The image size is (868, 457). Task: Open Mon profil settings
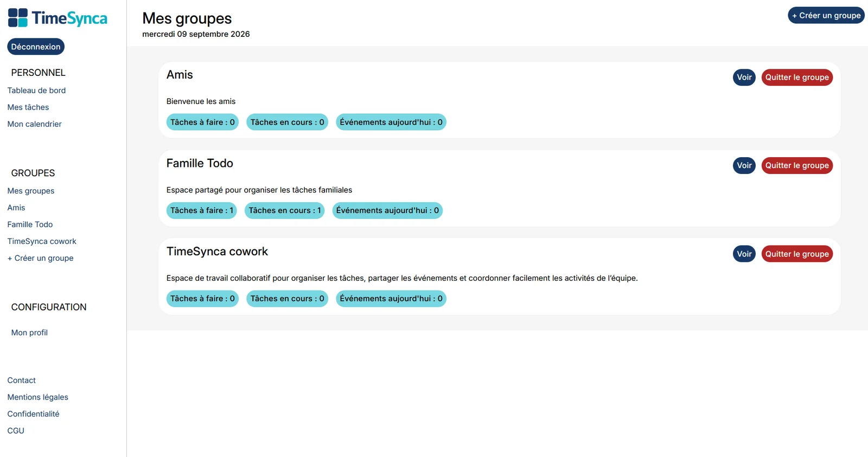point(29,332)
